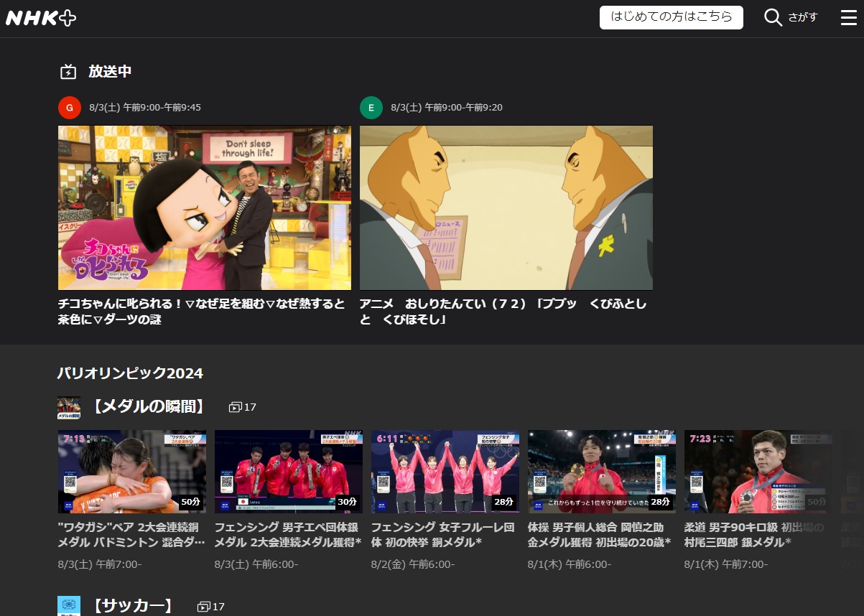The width and height of the screenshot is (864, 616).
Task: Click the 8/1(木) 午前6:00- date text
Action: click(570, 564)
